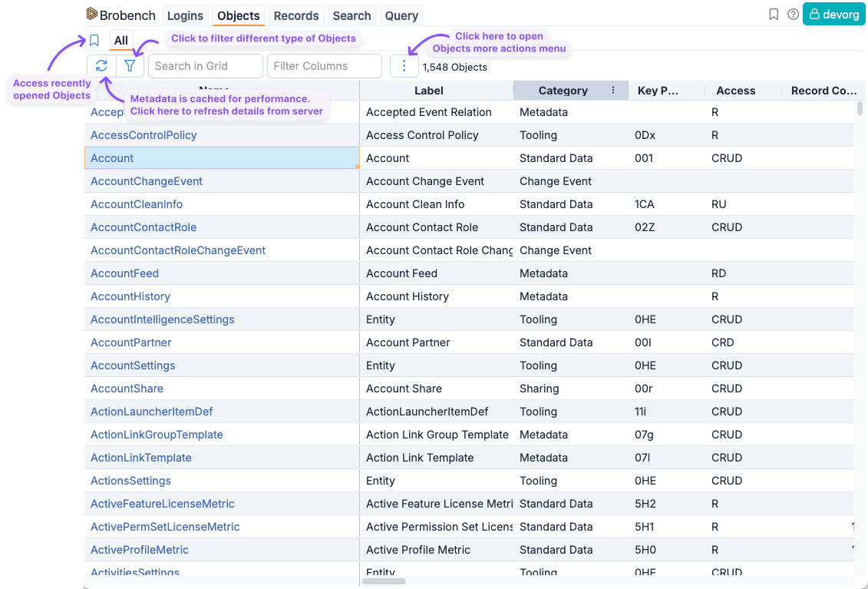Open the AccountIntelligenceSettings object
Screen dimensions: 868x589
click(163, 319)
